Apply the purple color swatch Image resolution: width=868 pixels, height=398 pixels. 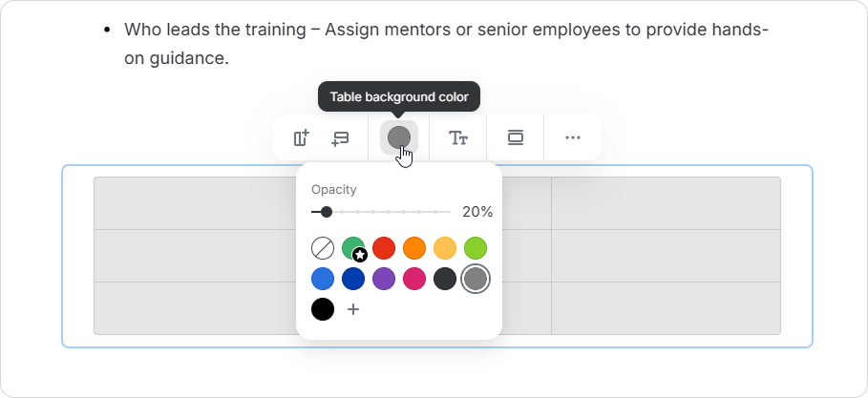pos(384,279)
